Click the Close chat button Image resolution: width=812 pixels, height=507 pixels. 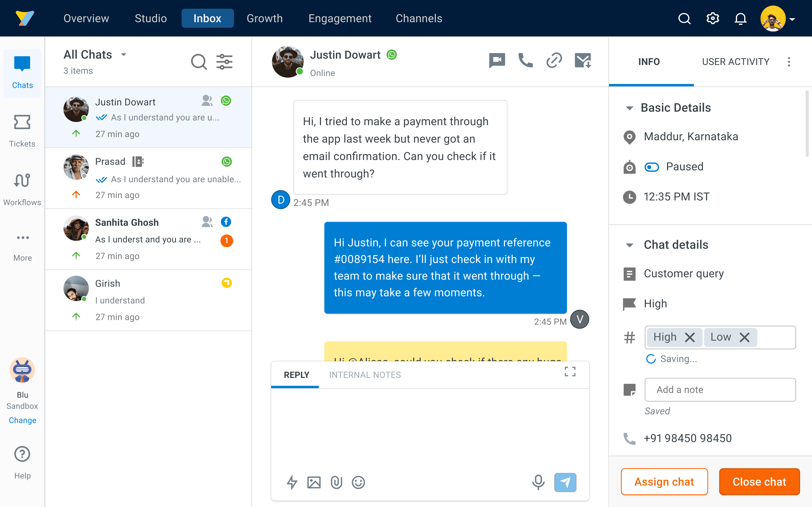point(759,482)
